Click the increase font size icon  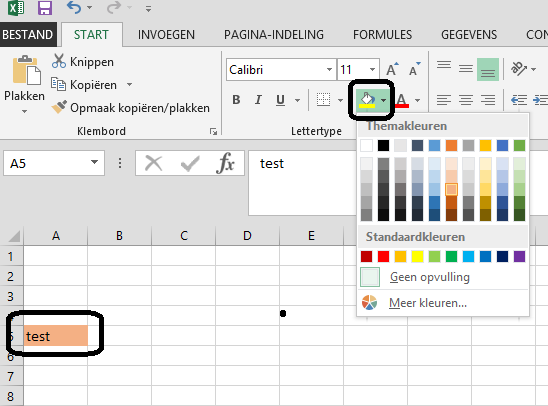pyautogui.click(x=392, y=69)
